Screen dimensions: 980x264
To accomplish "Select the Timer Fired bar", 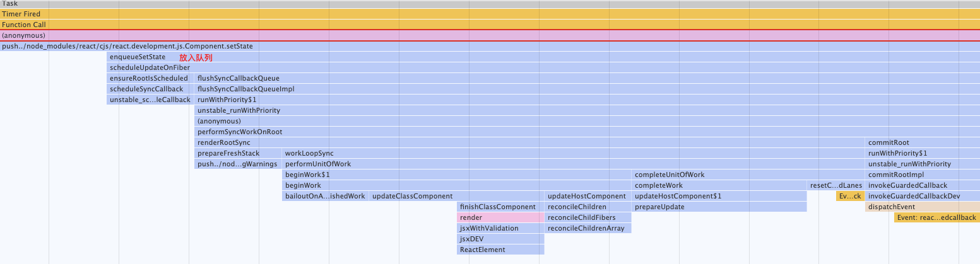I will 490,14.
